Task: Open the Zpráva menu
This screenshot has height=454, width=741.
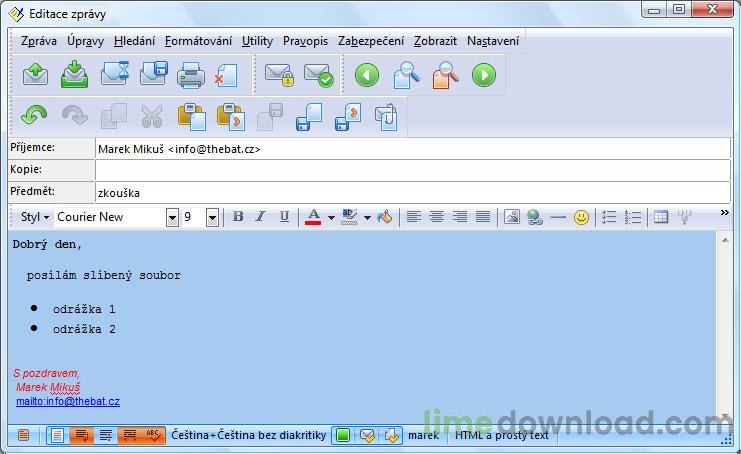Action: coord(39,41)
